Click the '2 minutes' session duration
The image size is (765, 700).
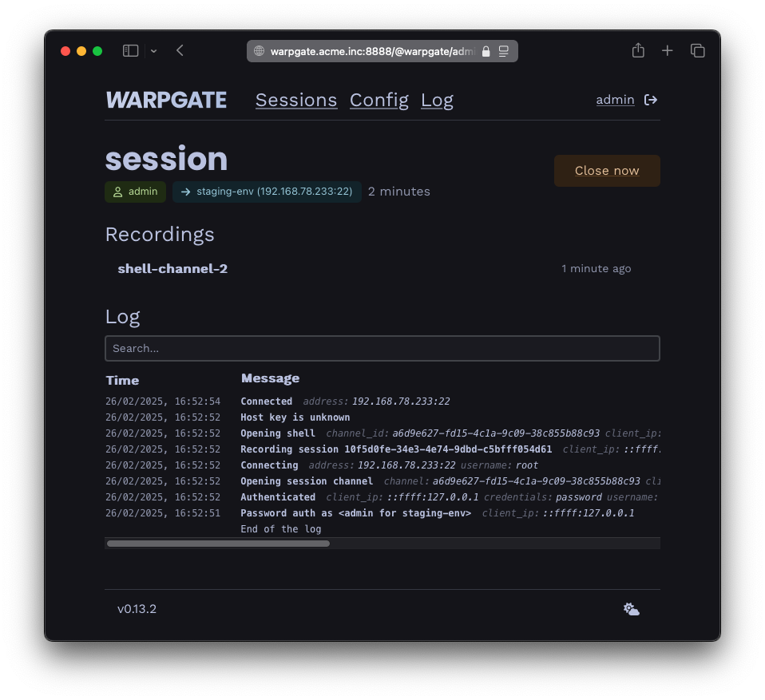pyautogui.click(x=399, y=192)
